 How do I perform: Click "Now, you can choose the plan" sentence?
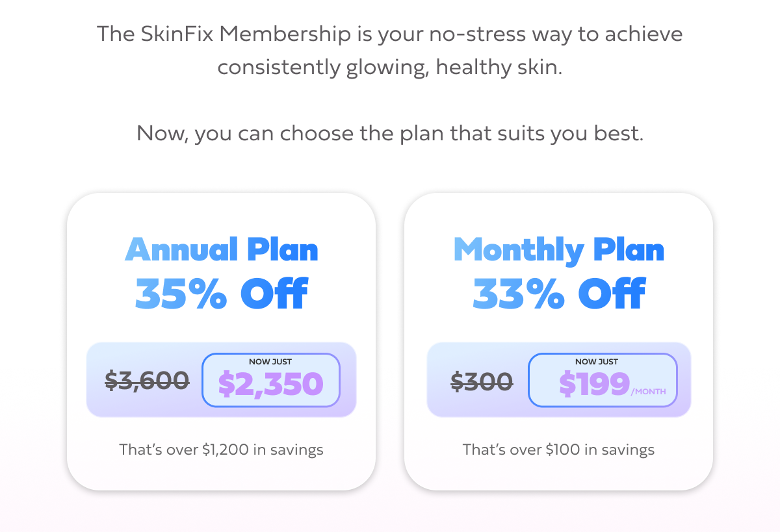coord(390,134)
